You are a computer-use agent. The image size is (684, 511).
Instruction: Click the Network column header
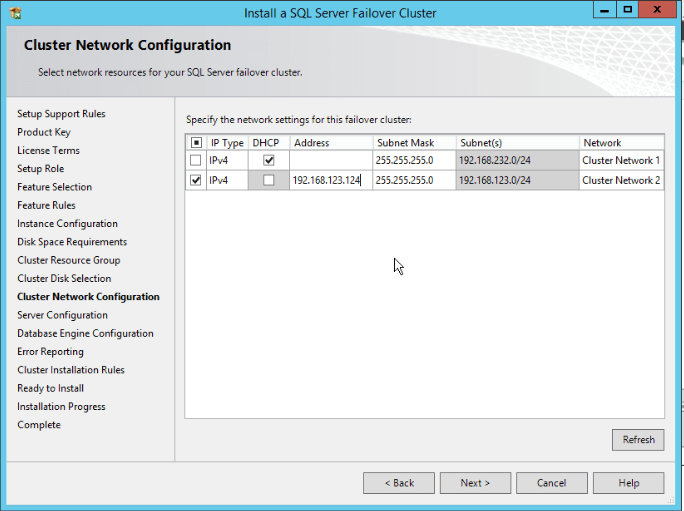[620, 143]
